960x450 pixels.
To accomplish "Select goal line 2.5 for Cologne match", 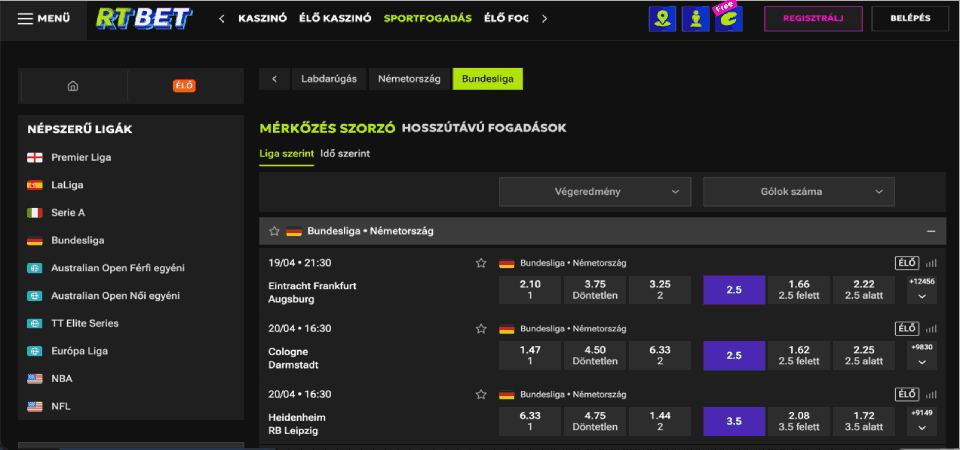I will click(x=734, y=356).
